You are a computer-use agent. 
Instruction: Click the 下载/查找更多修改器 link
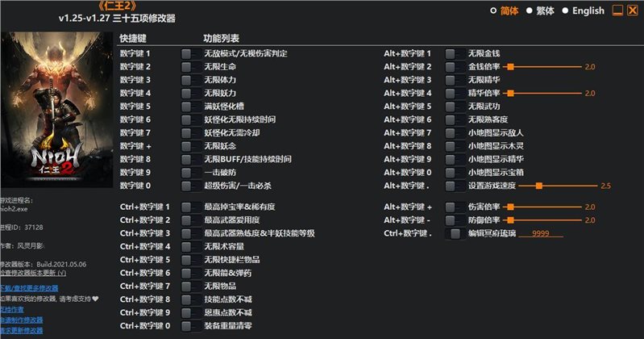point(29,287)
